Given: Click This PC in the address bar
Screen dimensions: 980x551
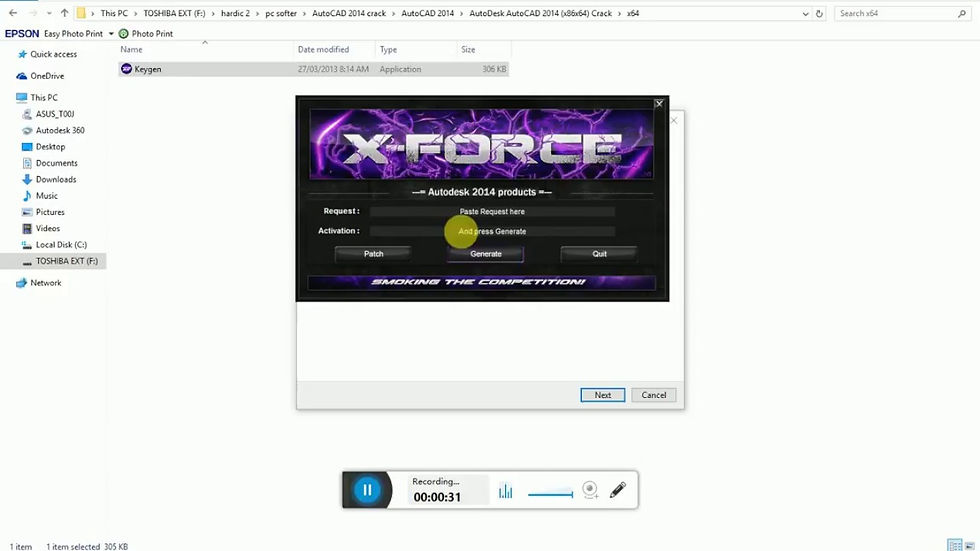Looking at the screenshot, I should (x=114, y=13).
